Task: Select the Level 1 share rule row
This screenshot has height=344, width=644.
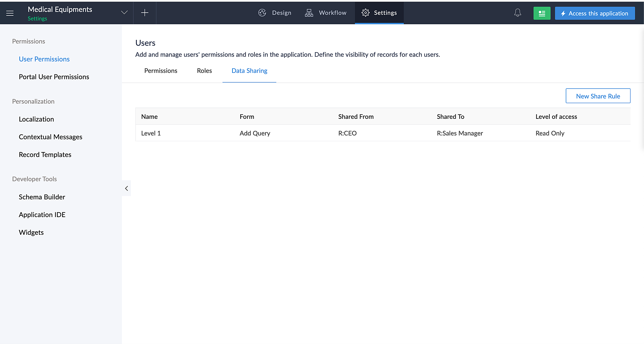Action: pos(151,133)
